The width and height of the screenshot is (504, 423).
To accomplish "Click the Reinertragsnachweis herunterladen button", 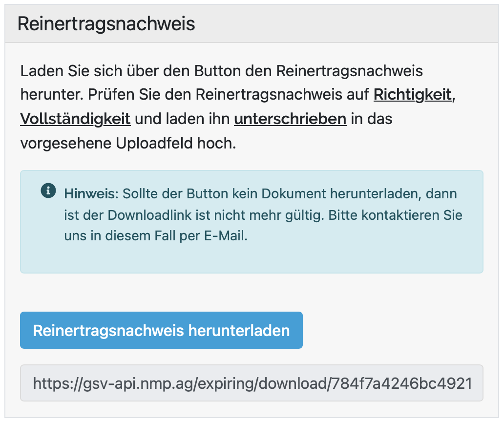I will tap(161, 330).
